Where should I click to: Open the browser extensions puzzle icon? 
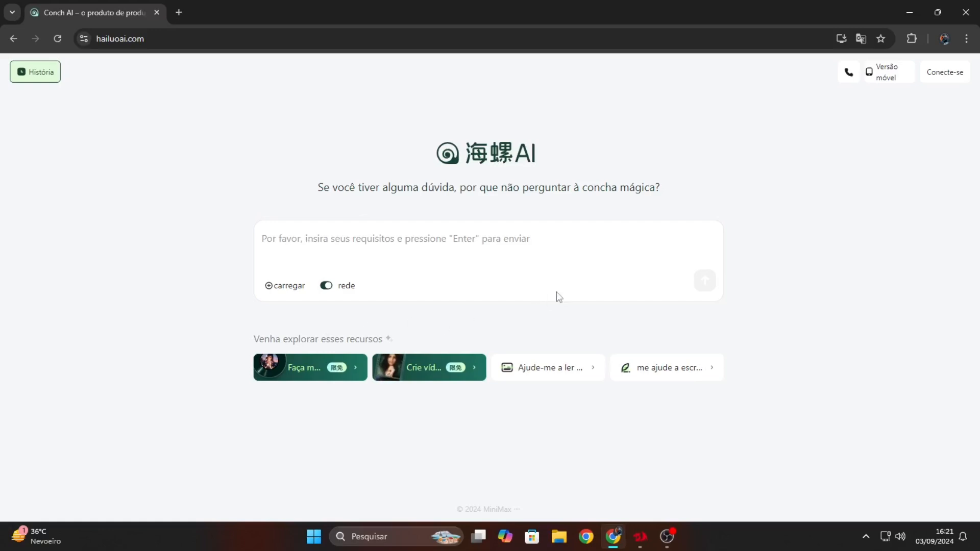click(912, 39)
